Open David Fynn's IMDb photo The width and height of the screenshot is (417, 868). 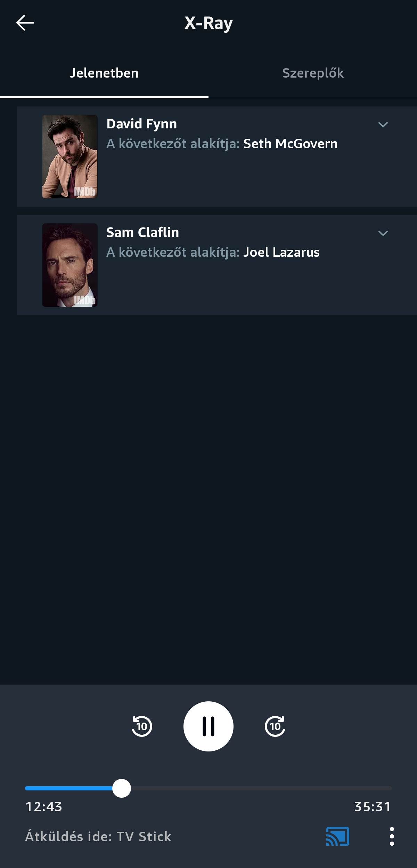(x=70, y=157)
